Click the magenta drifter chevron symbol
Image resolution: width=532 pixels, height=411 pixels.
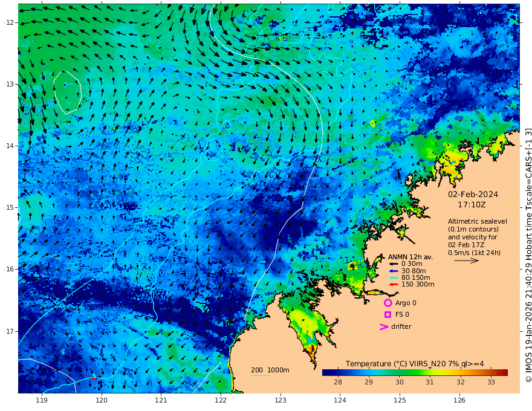(384, 327)
